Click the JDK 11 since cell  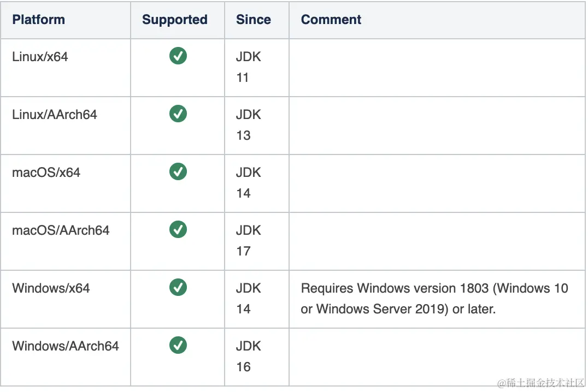pos(248,67)
